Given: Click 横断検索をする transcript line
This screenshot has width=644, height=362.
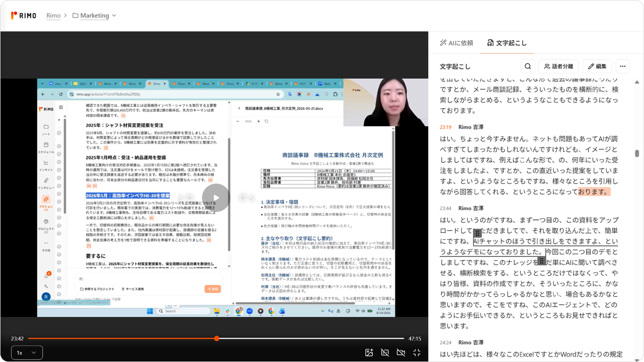Looking at the screenshot, I should coord(529,273).
